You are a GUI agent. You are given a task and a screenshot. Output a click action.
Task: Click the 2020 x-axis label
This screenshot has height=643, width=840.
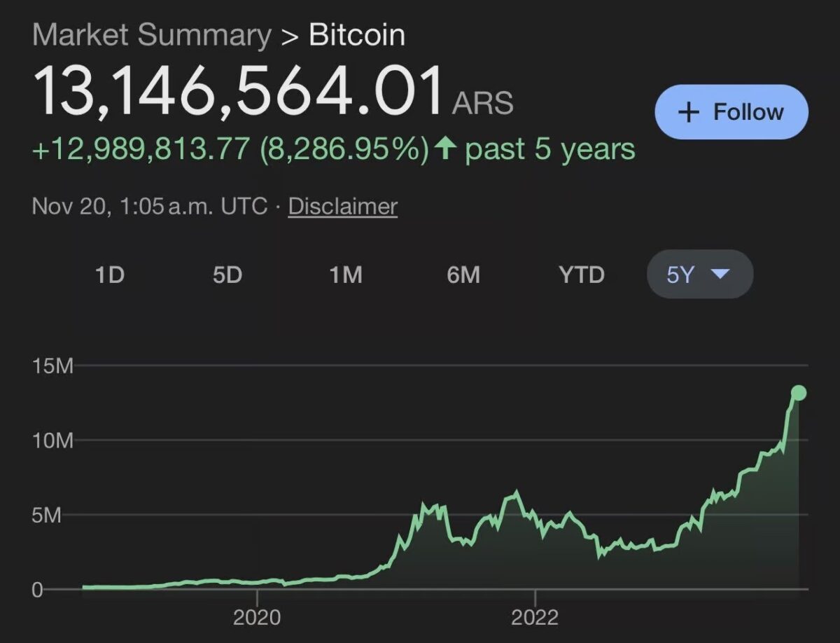pyautogui.click(x=257, y=618)
